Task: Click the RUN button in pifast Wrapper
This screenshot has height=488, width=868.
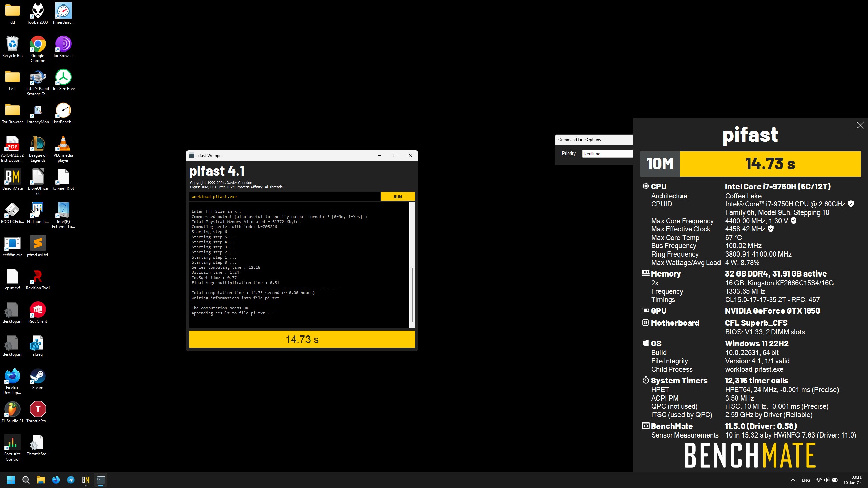Action: pos(398,197)
